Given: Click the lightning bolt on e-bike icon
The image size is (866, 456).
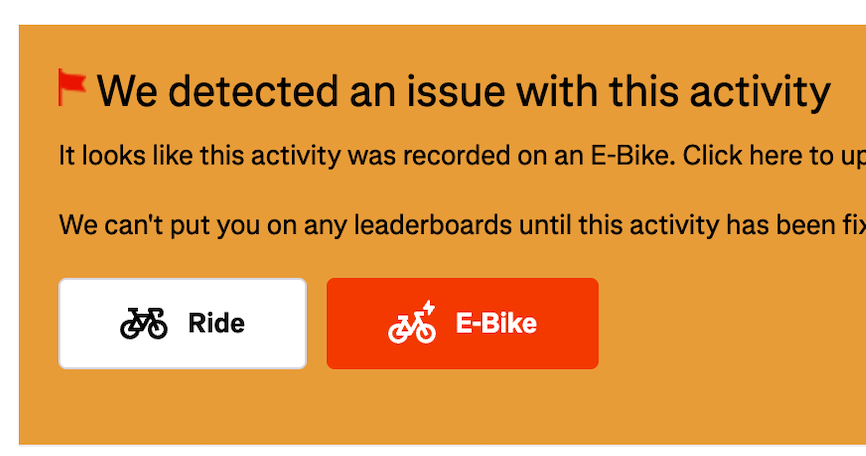Looking at the screenshot, I should pyautogui.click(x=428, y=308).
